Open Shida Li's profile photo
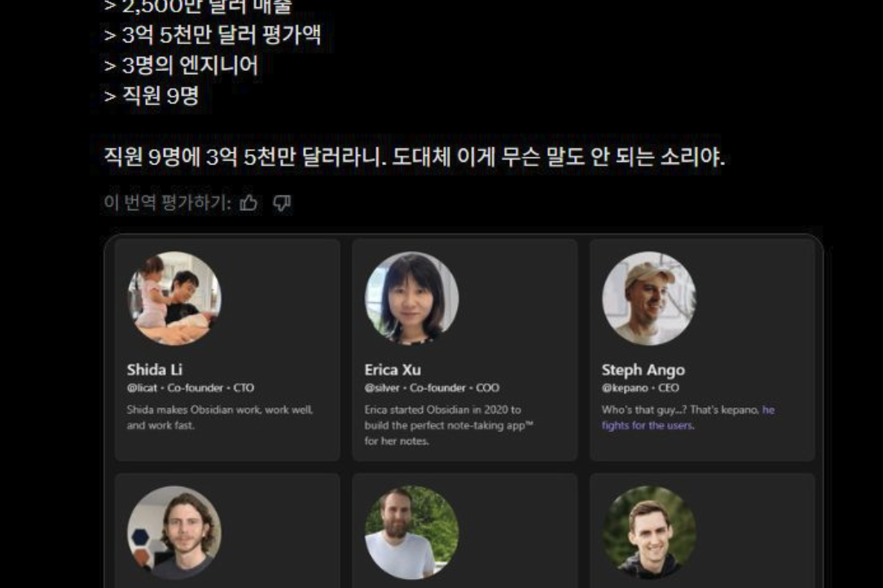The height and width of the screenshot is (588, 883). [174, 299]
